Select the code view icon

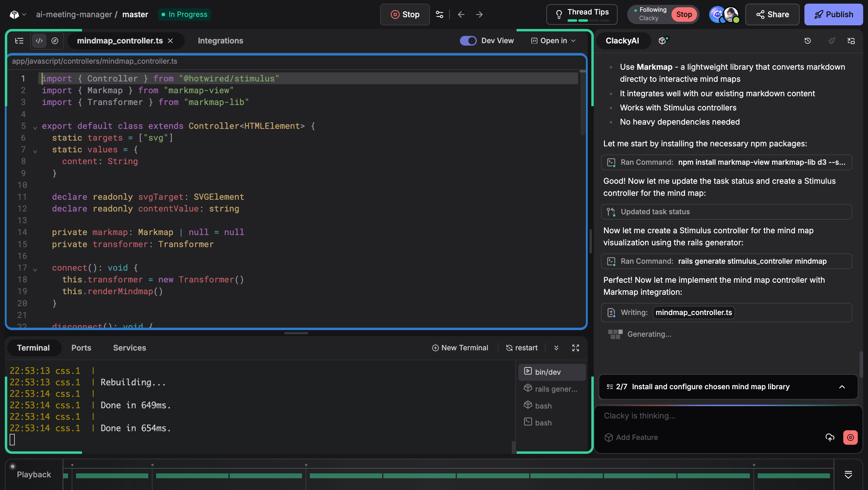pos(39,41)
